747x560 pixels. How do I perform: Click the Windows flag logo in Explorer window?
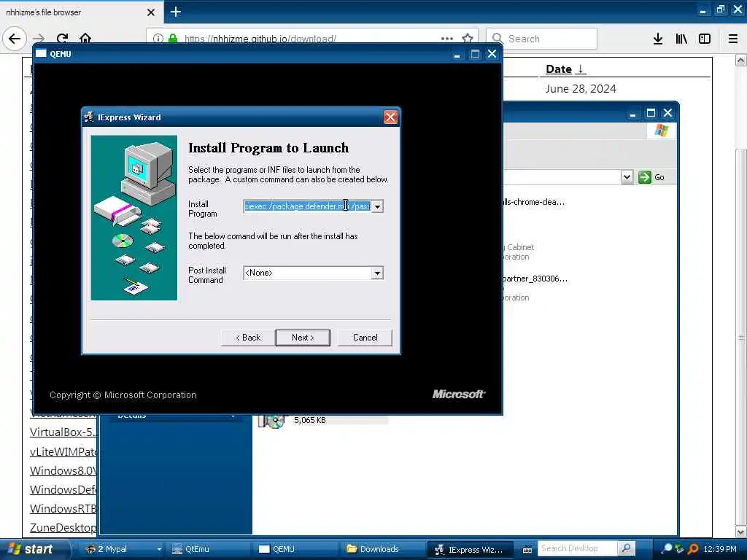coord(661,130)
